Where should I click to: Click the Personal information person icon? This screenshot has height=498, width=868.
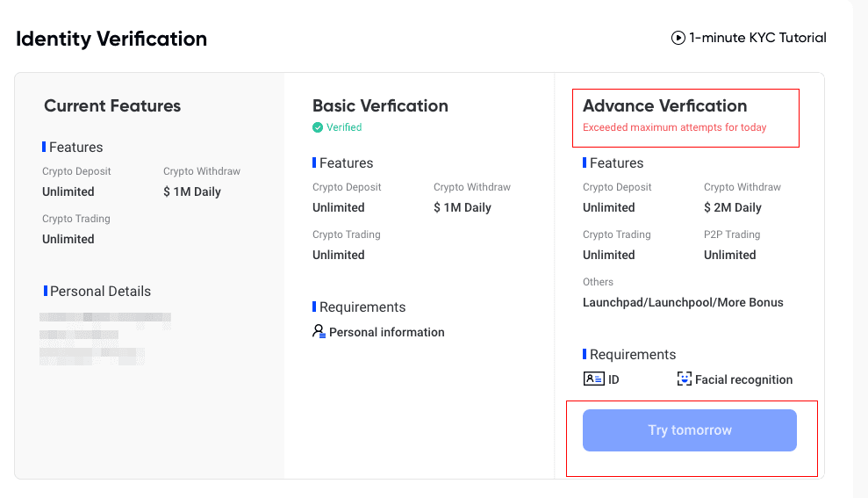point(319,331)
